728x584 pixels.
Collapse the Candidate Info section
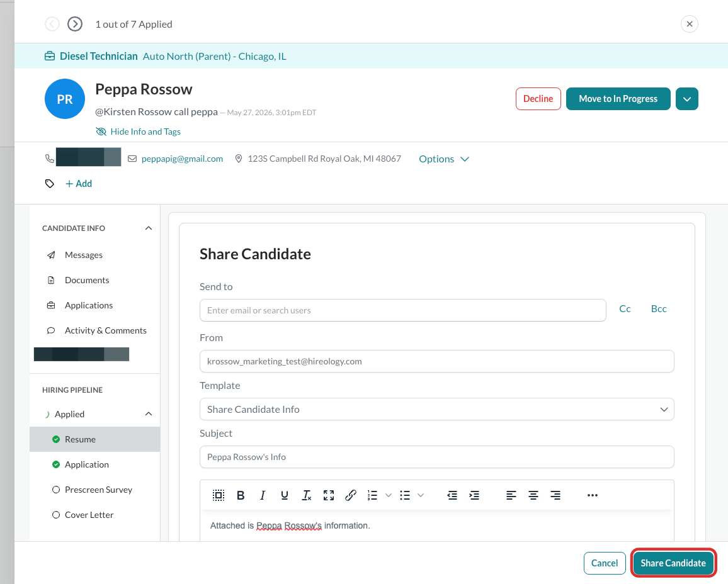pyautogui.click(x=149, y=228)
